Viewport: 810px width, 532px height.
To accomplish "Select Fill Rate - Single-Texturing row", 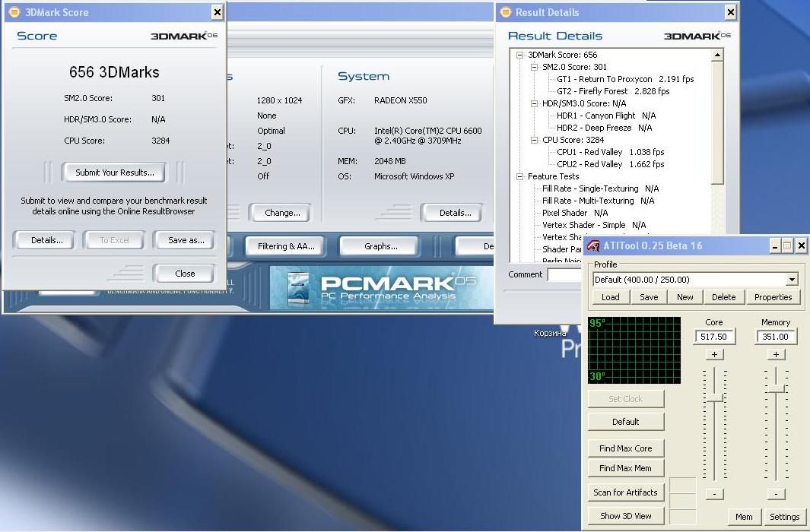I will click(600, 188).
